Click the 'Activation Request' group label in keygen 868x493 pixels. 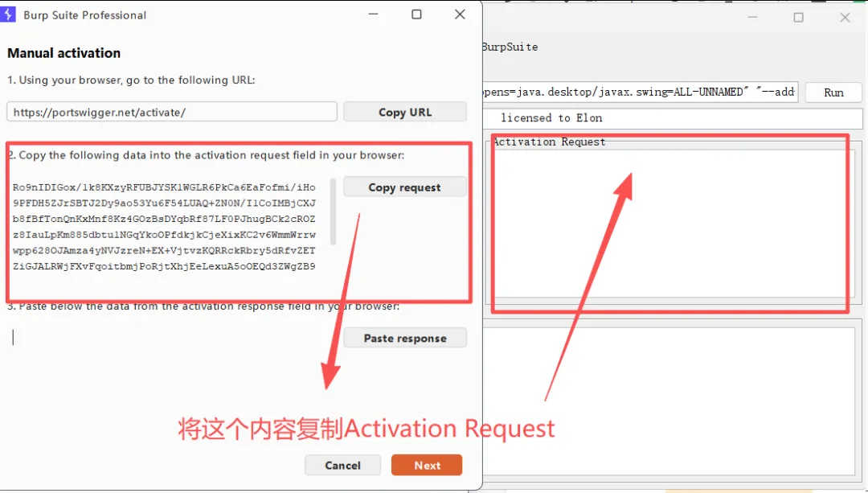tap(549, 142)
